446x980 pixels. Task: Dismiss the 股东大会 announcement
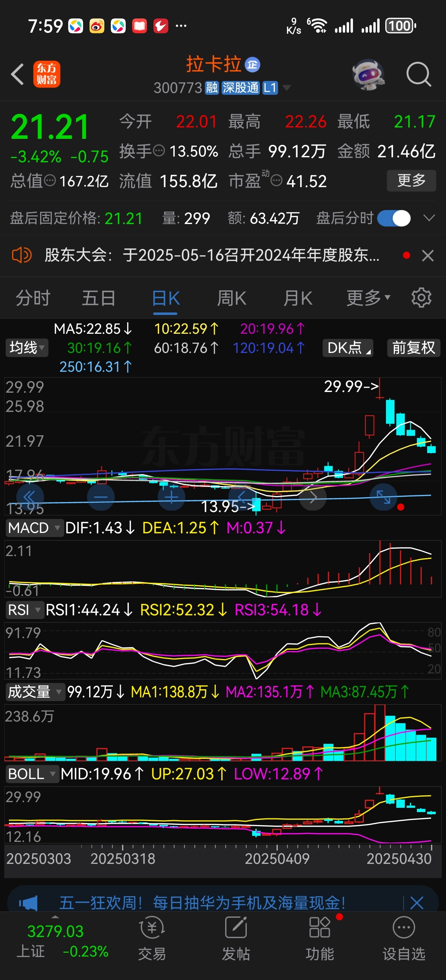[428, 256]
